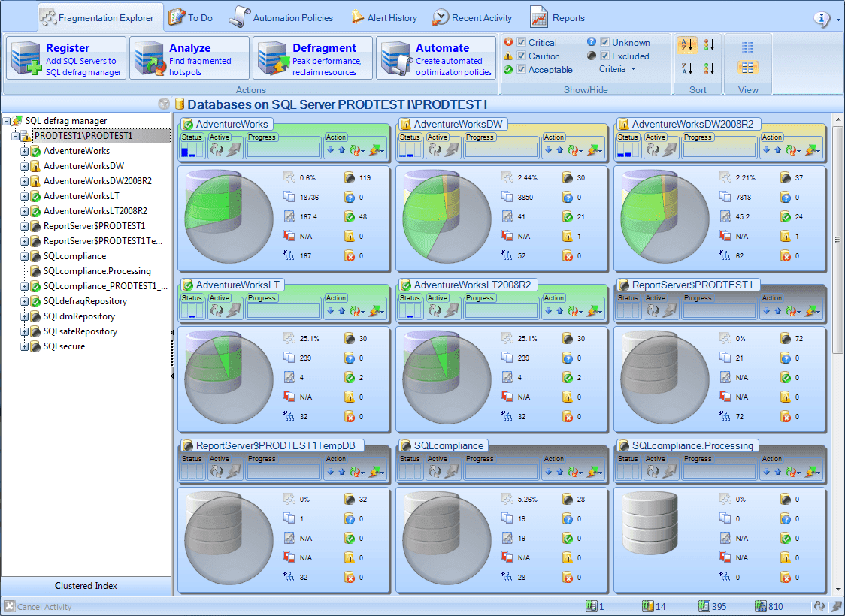Click status bar count 810
This screenshot has width=845, height=616.
(x=776, y=607)
